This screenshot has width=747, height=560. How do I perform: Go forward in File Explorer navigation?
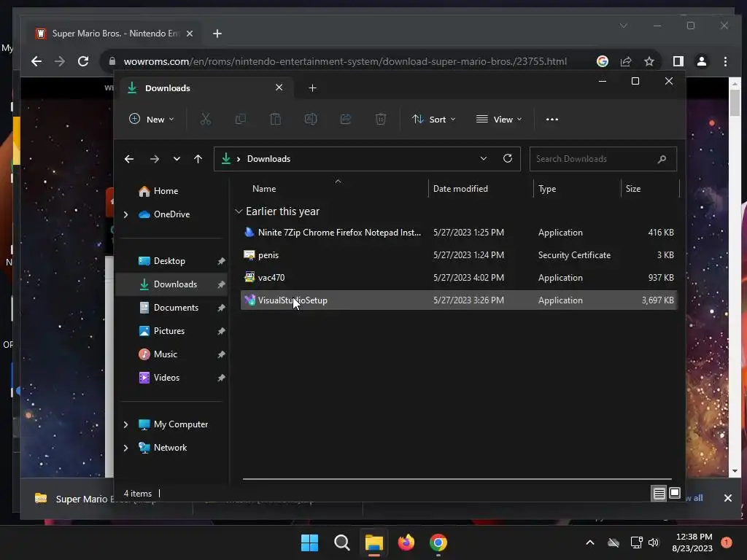pos(155,159)
